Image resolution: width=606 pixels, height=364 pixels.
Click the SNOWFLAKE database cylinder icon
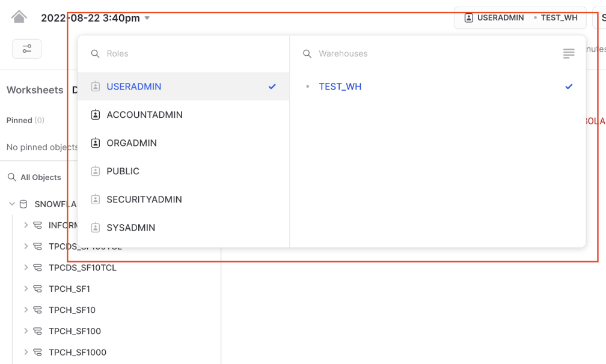point(23,204)
